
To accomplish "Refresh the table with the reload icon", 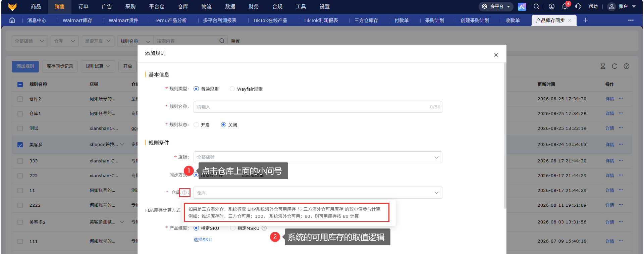I will 614,66.
